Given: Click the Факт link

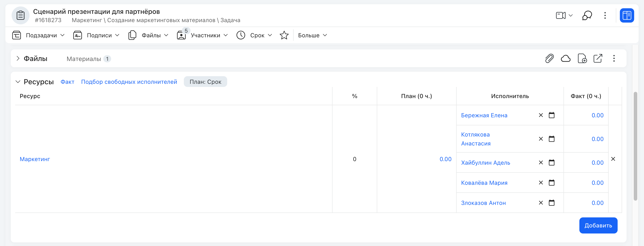Looking at the screenshot, I should click(68, 82).
